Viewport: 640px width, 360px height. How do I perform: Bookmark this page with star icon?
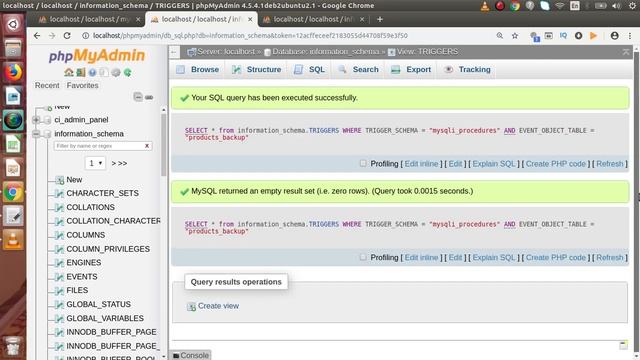(x=515, y=36)
